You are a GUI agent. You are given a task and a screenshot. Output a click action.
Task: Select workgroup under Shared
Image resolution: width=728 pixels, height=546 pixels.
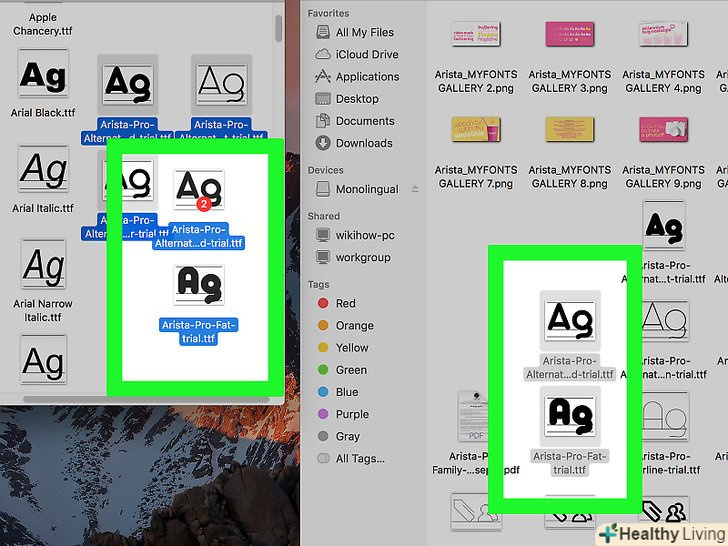(353, 257)
